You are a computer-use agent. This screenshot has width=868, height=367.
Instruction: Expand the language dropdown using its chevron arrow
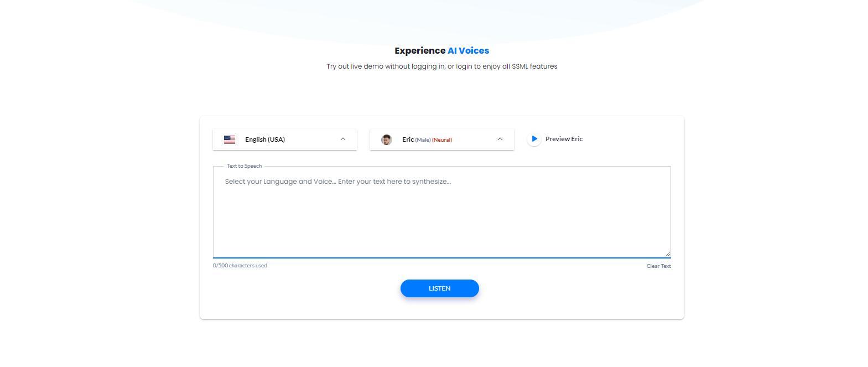click(x=343, y=139)
